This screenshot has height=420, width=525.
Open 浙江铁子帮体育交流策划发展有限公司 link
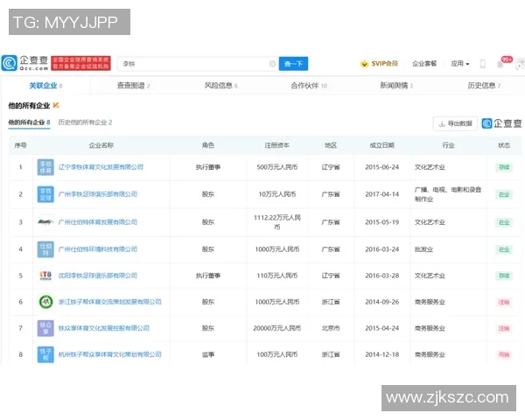click(110, 302)
